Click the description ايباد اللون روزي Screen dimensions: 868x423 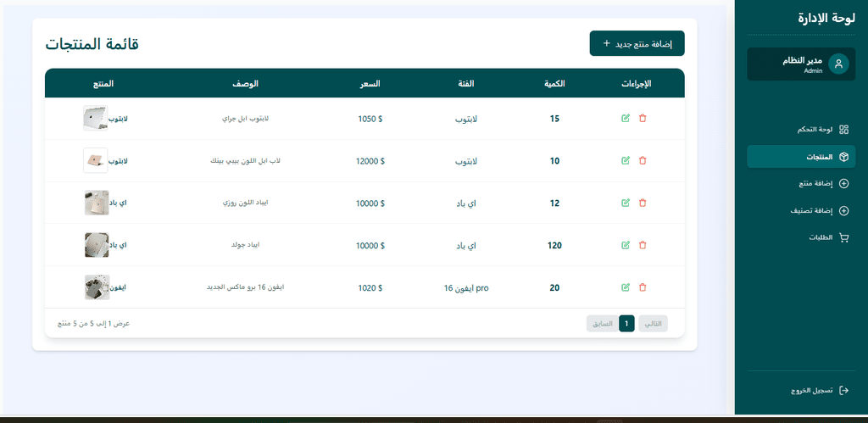245,203
